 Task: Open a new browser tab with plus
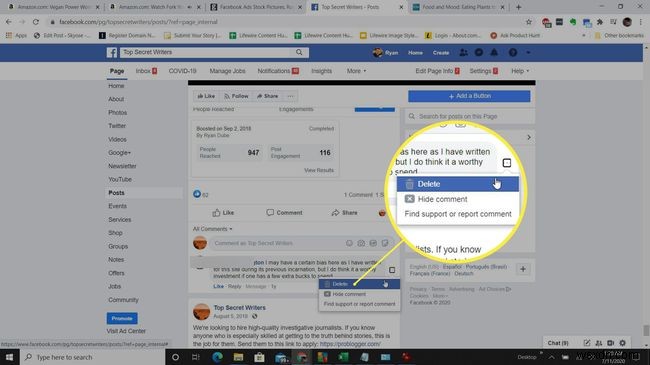coord(519,7)
